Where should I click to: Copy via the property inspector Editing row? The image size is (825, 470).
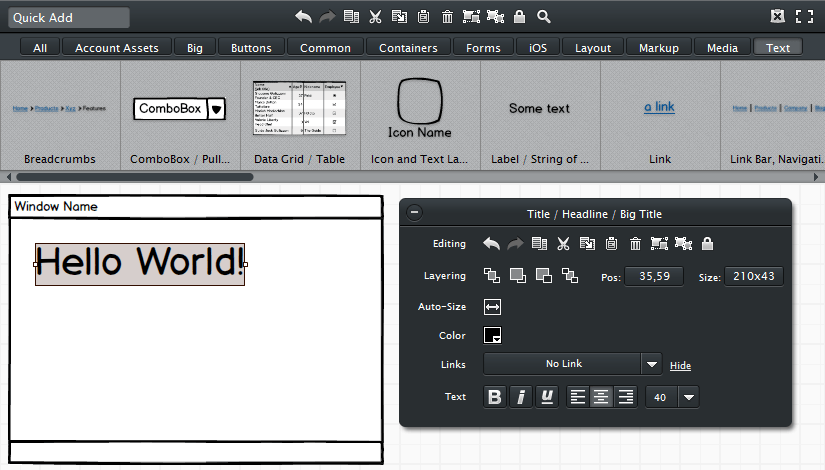(587, 244)
